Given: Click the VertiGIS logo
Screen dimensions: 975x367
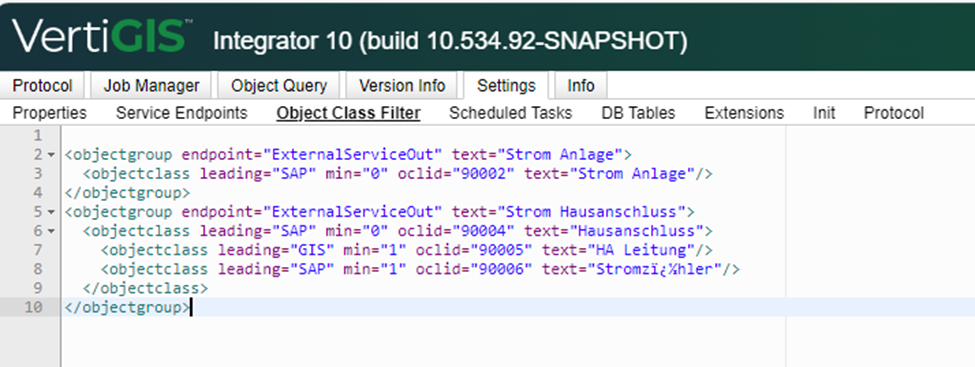Looking at the screenshot, I should [103, 35].
